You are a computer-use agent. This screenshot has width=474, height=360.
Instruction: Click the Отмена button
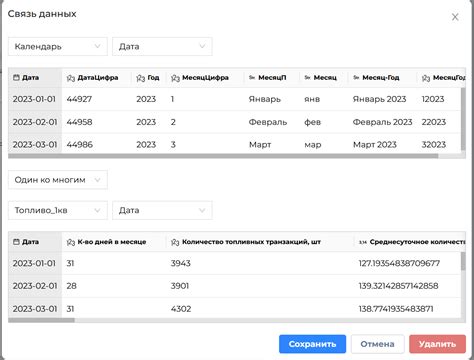point(377,344)
